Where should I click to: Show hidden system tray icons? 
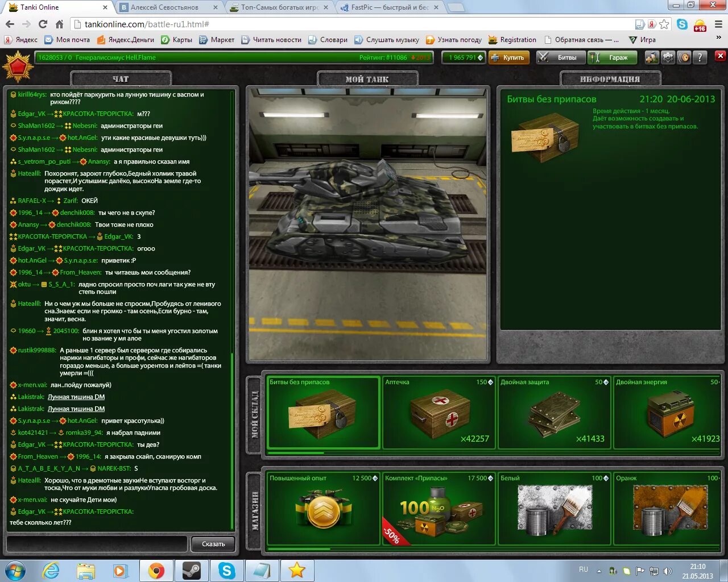pyautogui.click(x=599, y=571)
